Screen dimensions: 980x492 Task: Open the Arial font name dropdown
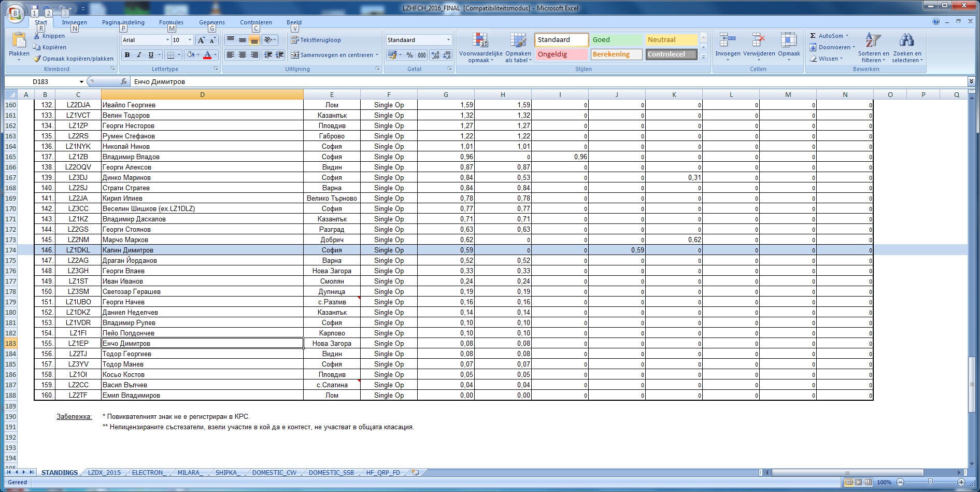[x=167, y=40]
